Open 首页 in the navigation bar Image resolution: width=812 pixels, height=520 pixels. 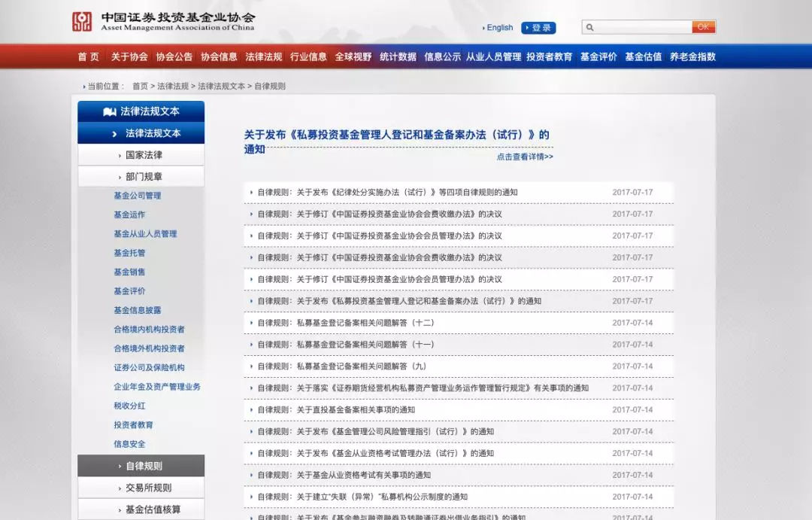point(88,56)
